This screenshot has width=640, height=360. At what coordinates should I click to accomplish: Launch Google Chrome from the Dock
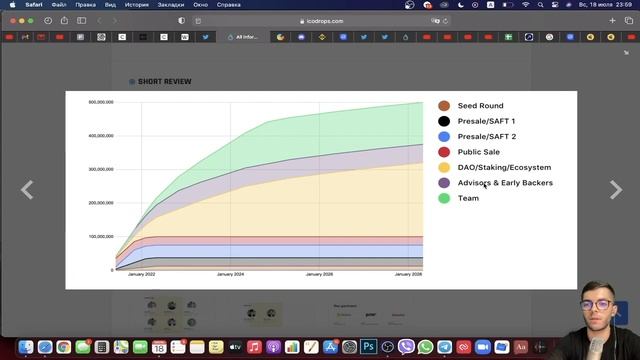tap(64, 347)
